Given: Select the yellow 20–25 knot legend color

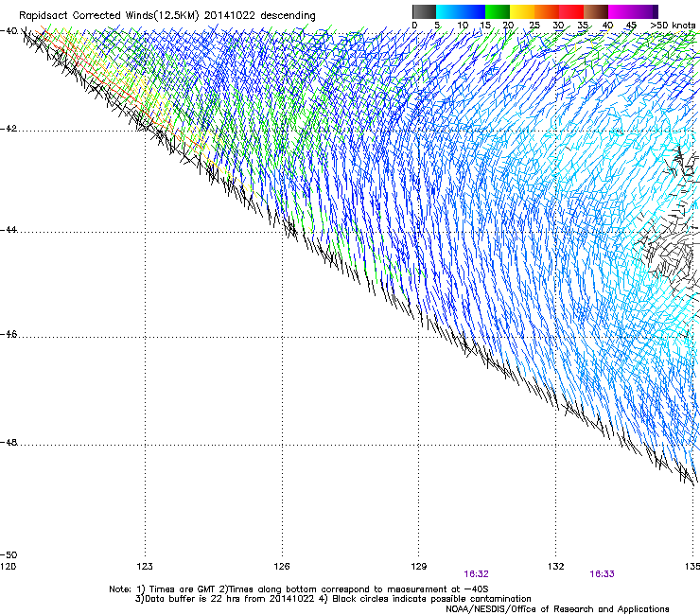Looking at the screenshot, I should [x=522, y=11].
